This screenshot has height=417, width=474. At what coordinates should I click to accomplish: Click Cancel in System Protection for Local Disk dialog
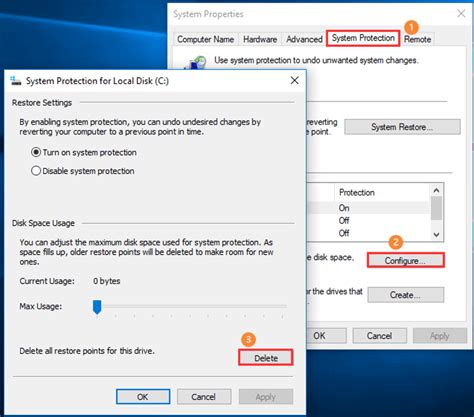[204, 397]
